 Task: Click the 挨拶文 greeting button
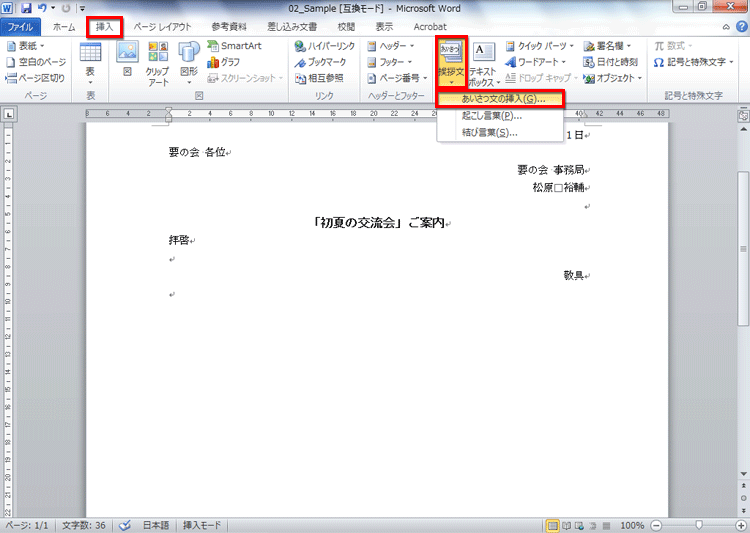pos(451,63)
